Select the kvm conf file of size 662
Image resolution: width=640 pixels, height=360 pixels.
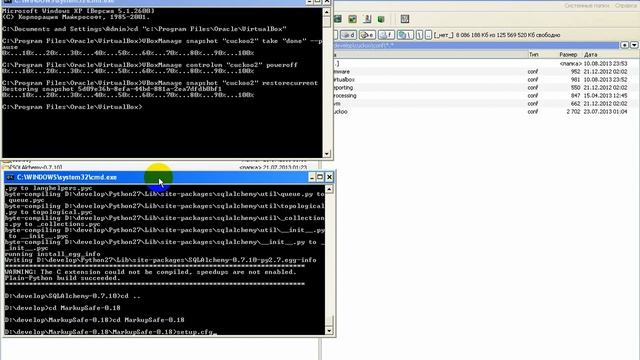point(486,104)
